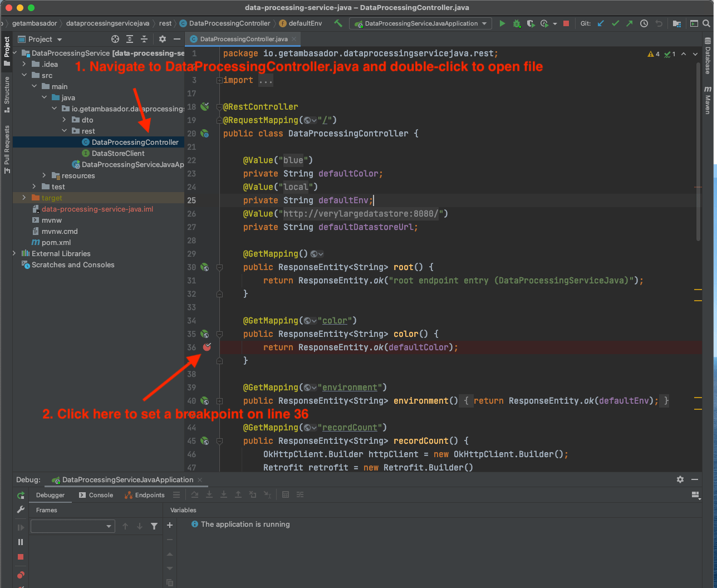Screen dimensions: 717x588
Task: Collapse the main folder in tree
Action: [x=34, y=86]
